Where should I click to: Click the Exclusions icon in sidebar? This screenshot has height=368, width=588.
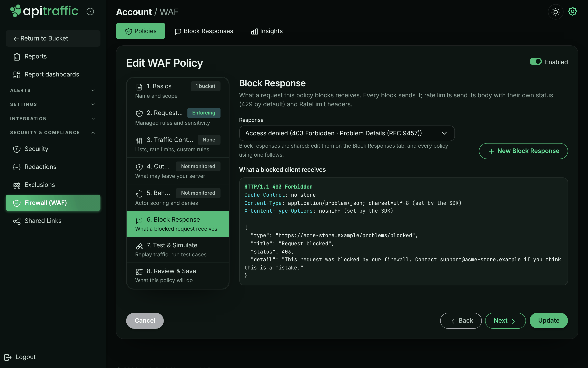pyautogui.click(x=17, y=185)
